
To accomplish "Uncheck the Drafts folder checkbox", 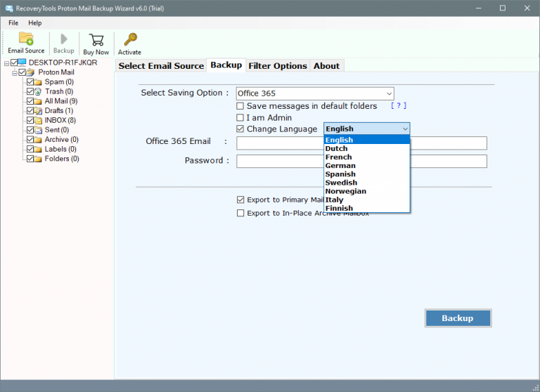I will pyautogui.click(x=30, y=111).
